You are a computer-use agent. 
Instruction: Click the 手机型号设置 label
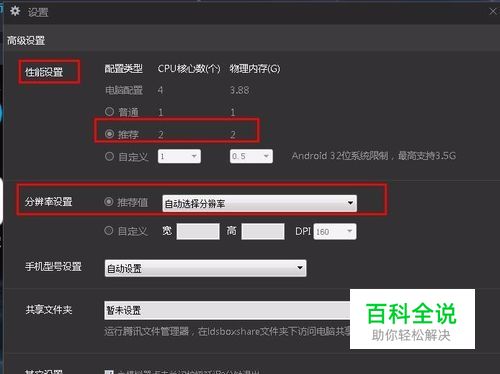pyautogui.click(x=53, y=266)
